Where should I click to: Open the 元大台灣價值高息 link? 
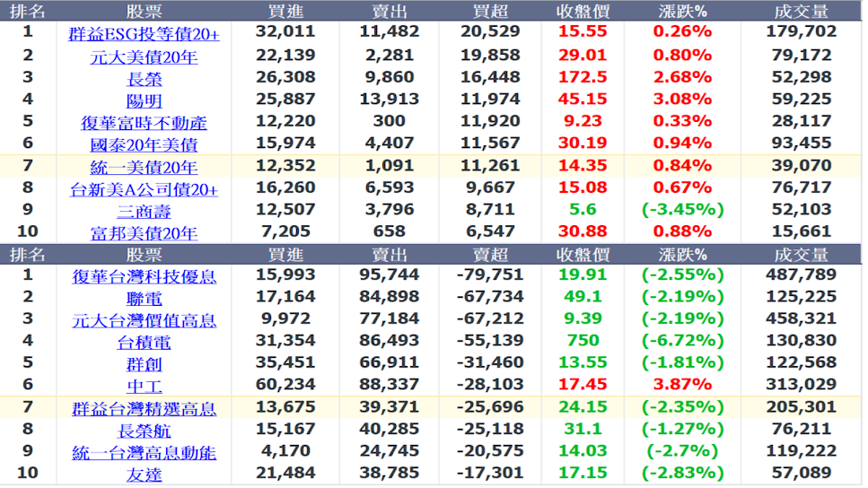(x=144, y=321)
